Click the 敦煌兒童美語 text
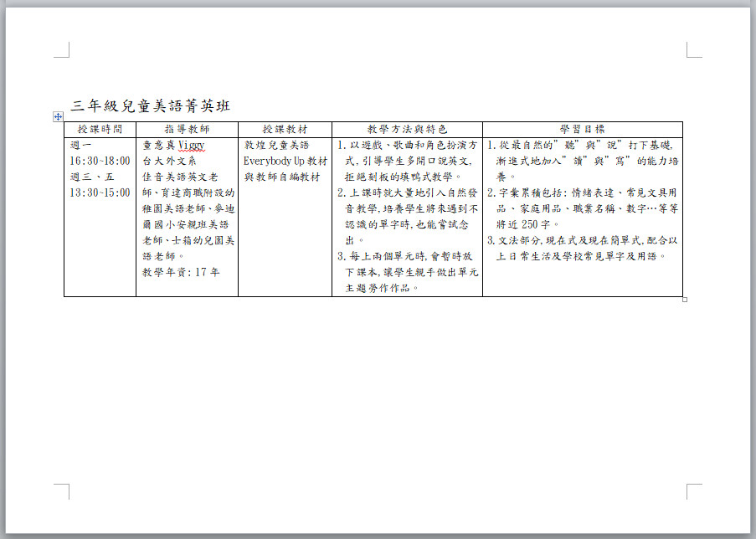Image resolution: width=756 pixels, height=539 pixels. (276, 145)
